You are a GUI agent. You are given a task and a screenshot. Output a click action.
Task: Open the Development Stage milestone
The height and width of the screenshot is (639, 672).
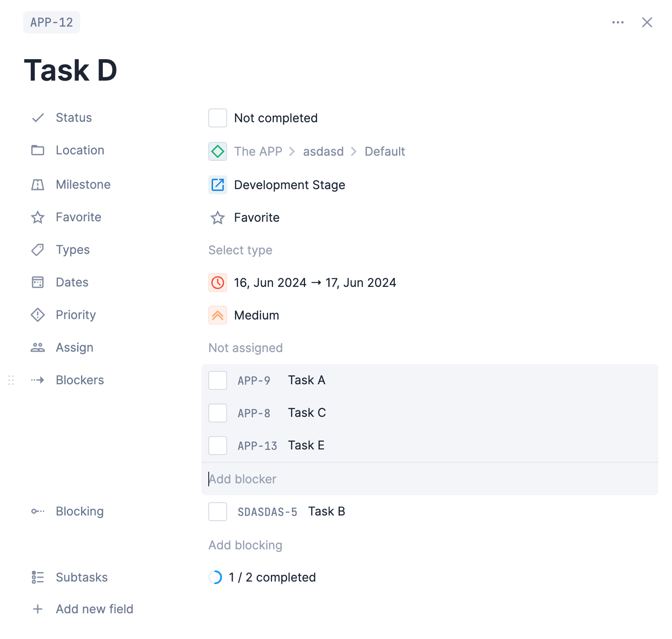point(290,185)
